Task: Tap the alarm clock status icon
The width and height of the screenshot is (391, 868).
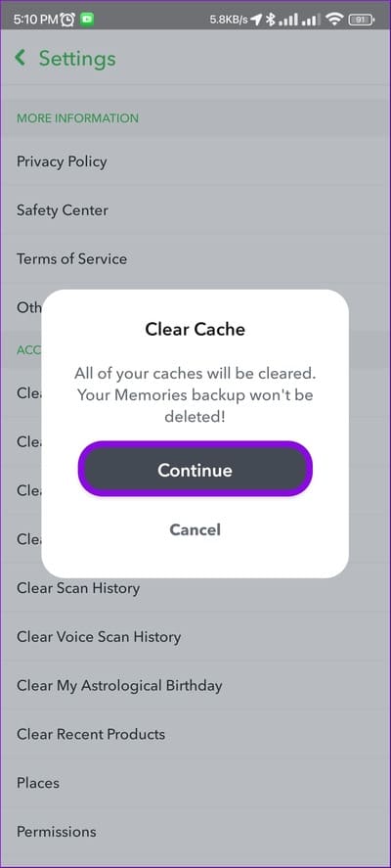Action: (67, 20)
